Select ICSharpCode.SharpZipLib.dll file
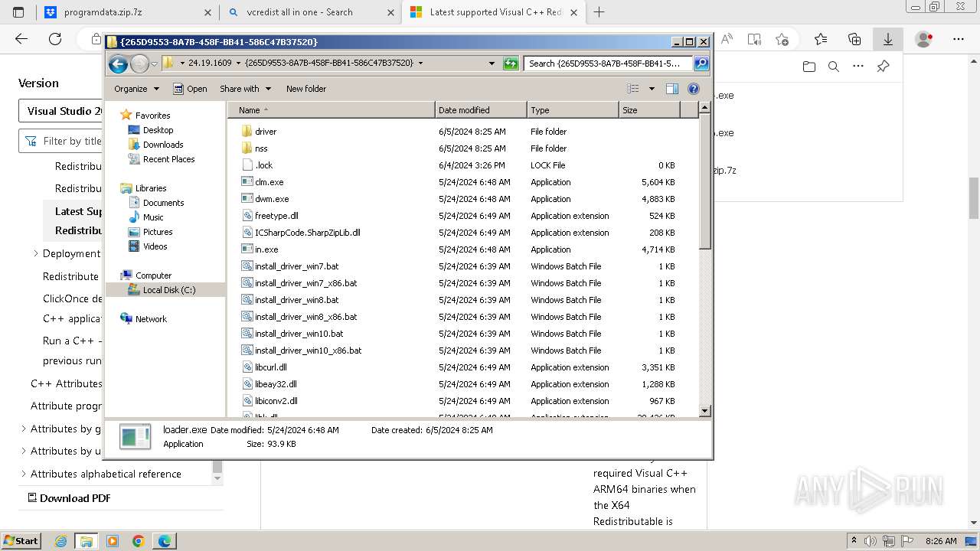980x551 pixels. (307, 233)
